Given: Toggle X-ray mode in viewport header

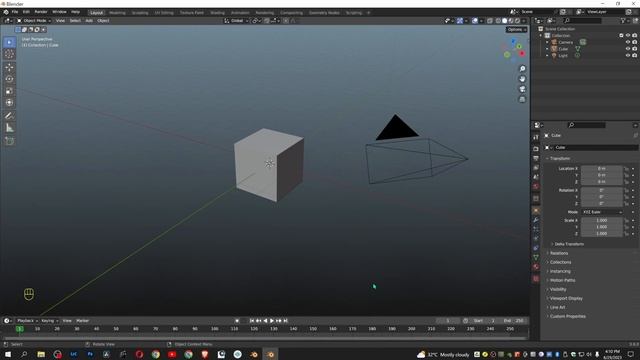Looking at the screenshot, I should point(490,21).
